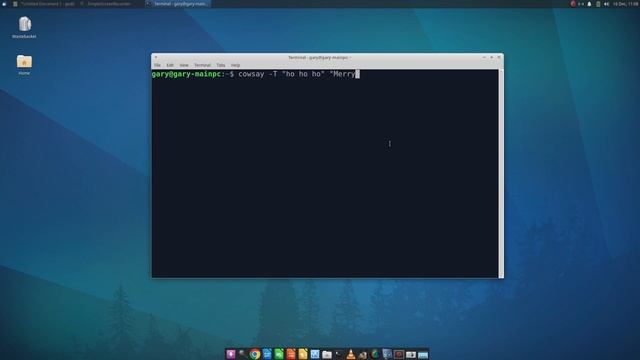
Task: Open the keyboard icon in dock
Action: (x=423, y=354)
